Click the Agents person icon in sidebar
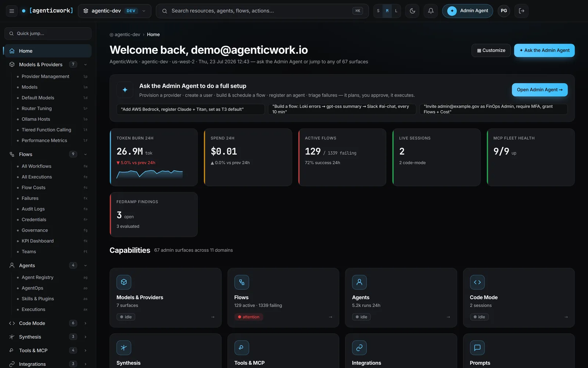The height and width of the screenshot is (368, 588). pyautogui.click(x=12, y=266)
